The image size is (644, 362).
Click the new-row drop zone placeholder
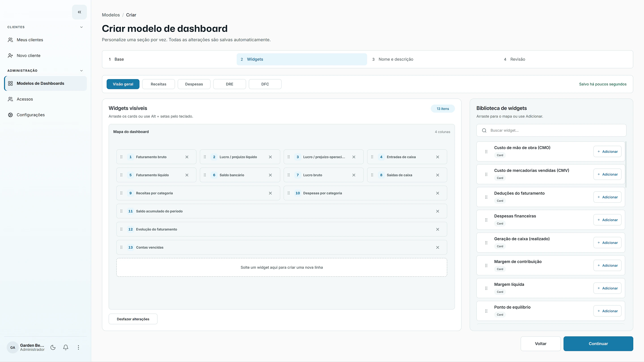[282, 267]
